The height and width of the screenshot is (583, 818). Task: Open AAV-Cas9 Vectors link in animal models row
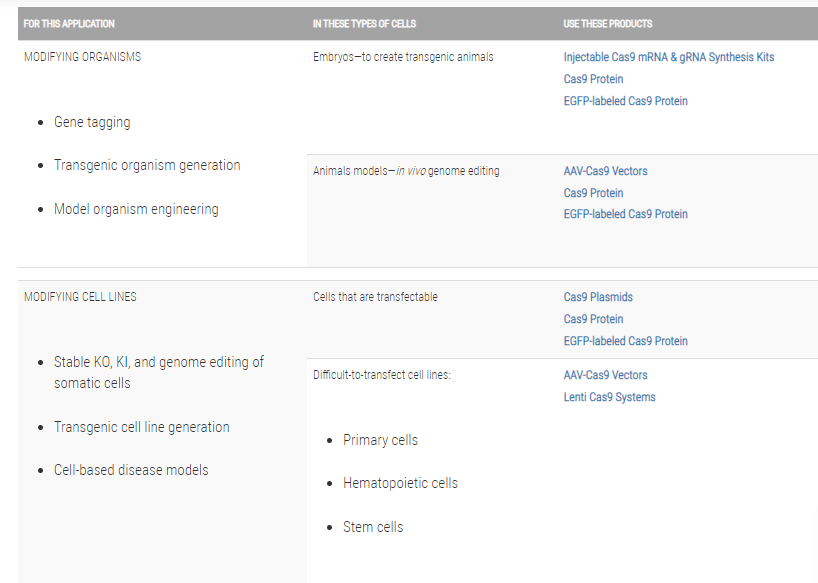tap(605, 171)
